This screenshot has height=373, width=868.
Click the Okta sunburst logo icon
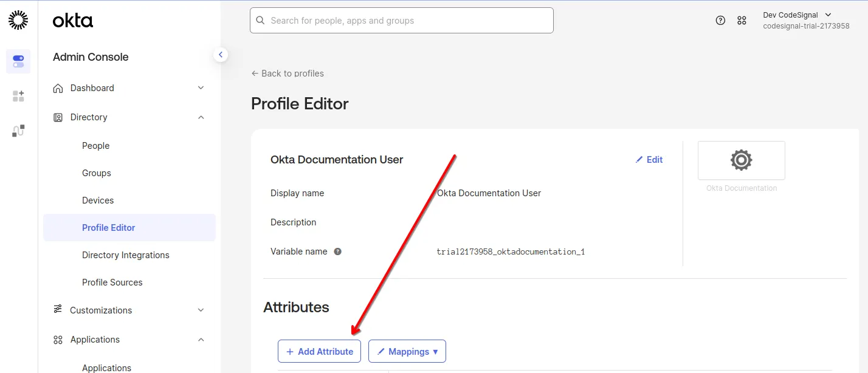[18, 20]
